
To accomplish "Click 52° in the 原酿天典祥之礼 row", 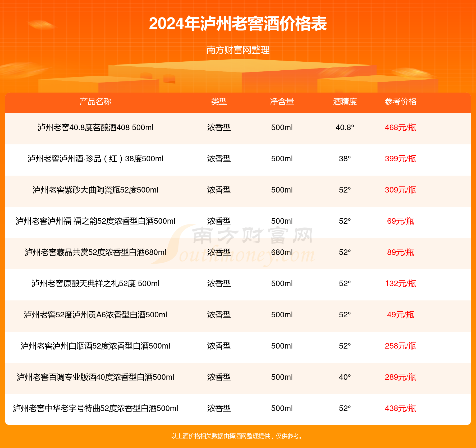I will pos(345,284).
